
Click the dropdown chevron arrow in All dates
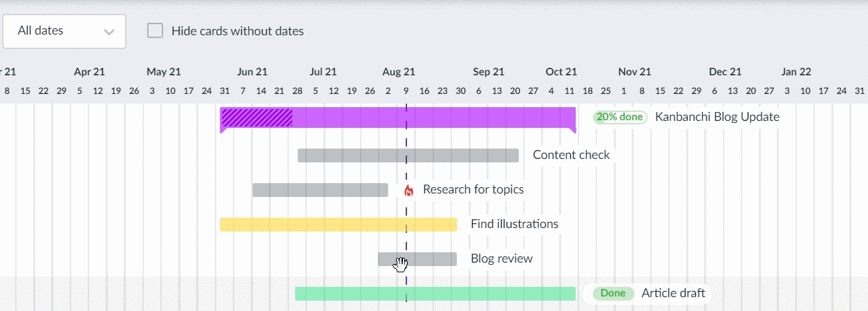click(x=108, y=32)
